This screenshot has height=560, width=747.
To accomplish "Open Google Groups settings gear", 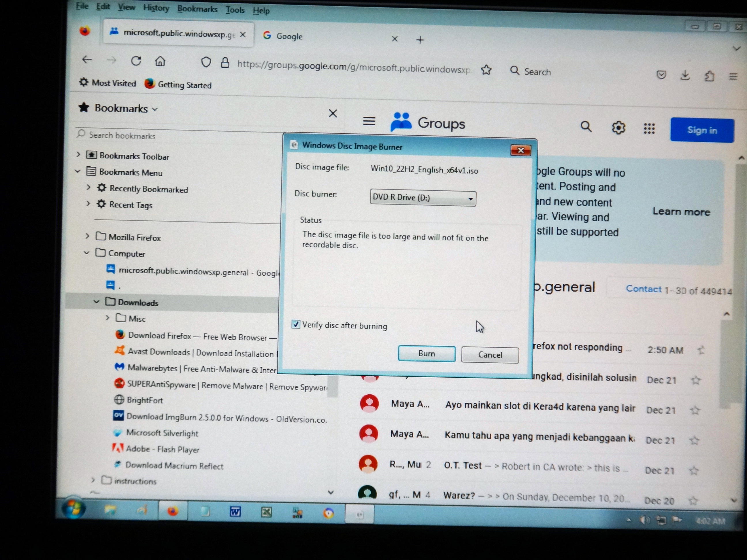I will [618, 128].
